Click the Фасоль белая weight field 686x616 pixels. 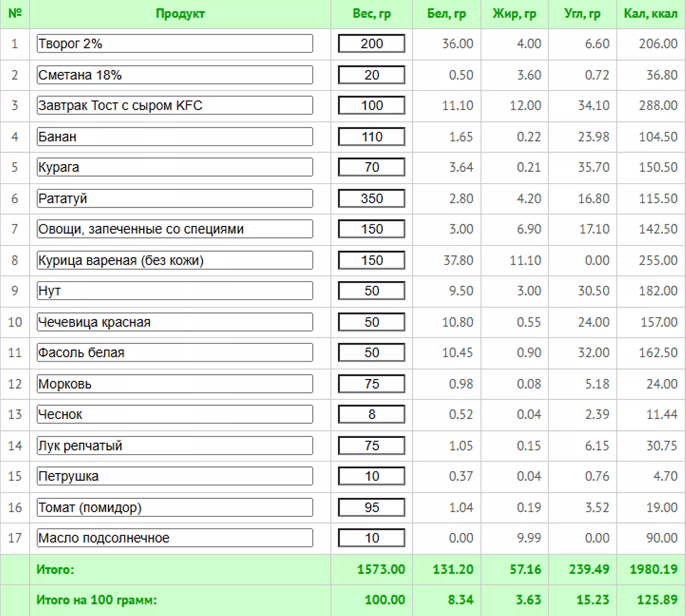(x=371, y=353)
